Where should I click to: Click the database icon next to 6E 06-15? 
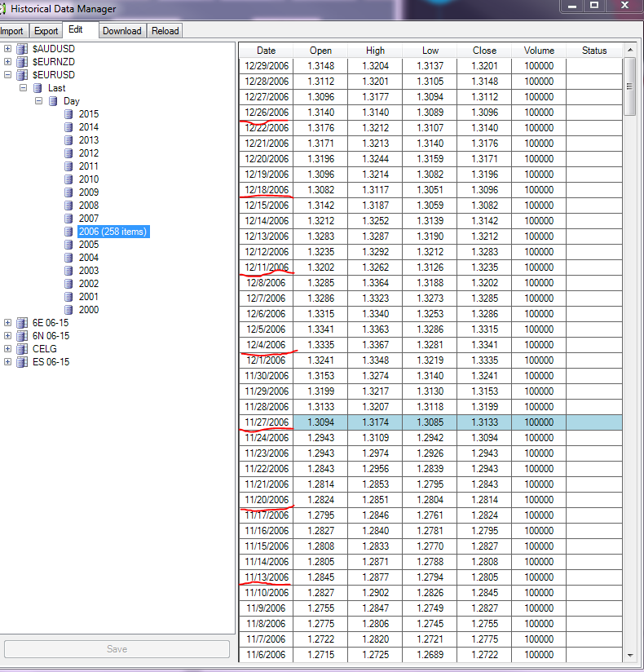tap(22, 323)
